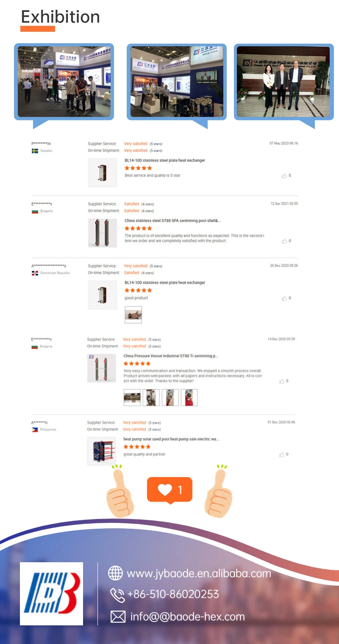Click the red-blue Baode company logo

click(x=52, y=594)
